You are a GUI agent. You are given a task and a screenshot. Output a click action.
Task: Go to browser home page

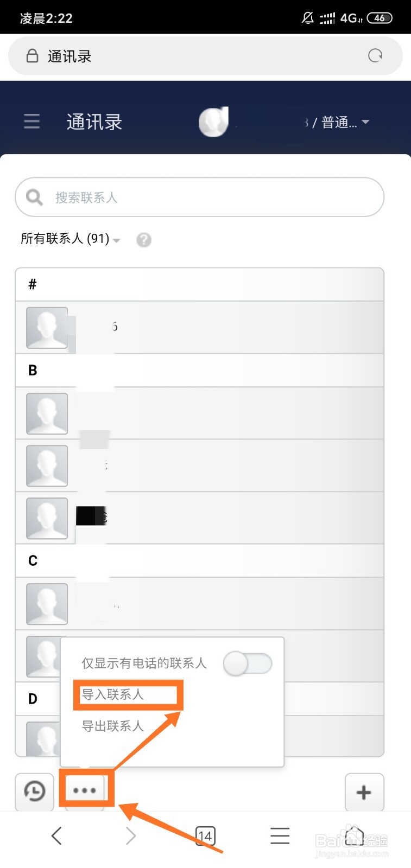click(355, 836)
